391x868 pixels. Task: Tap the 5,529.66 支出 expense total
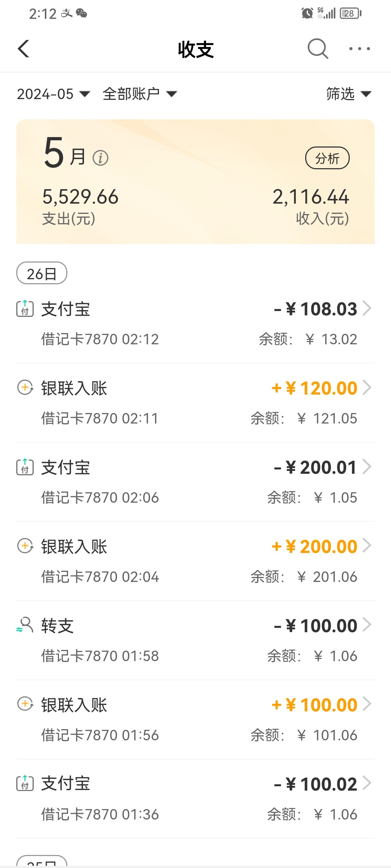click(x=80, y=197)
